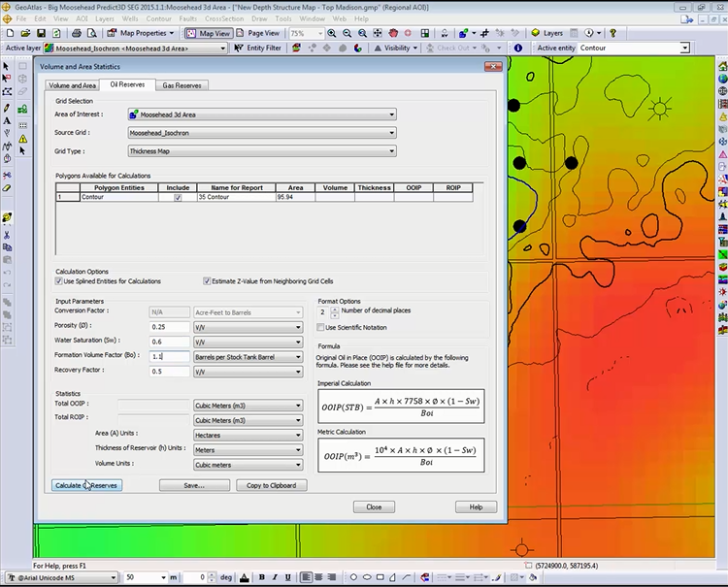
Task: Open the Wells menu
Action: [130, 18]
